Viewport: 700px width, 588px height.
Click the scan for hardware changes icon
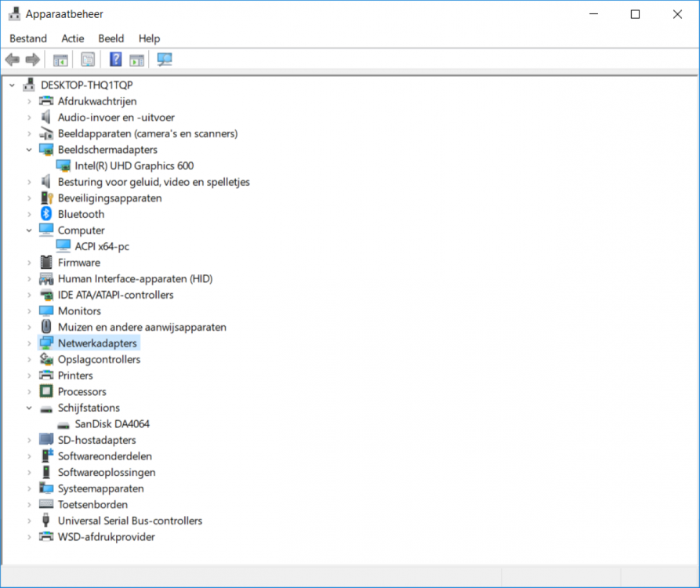(x=165, y=60)
